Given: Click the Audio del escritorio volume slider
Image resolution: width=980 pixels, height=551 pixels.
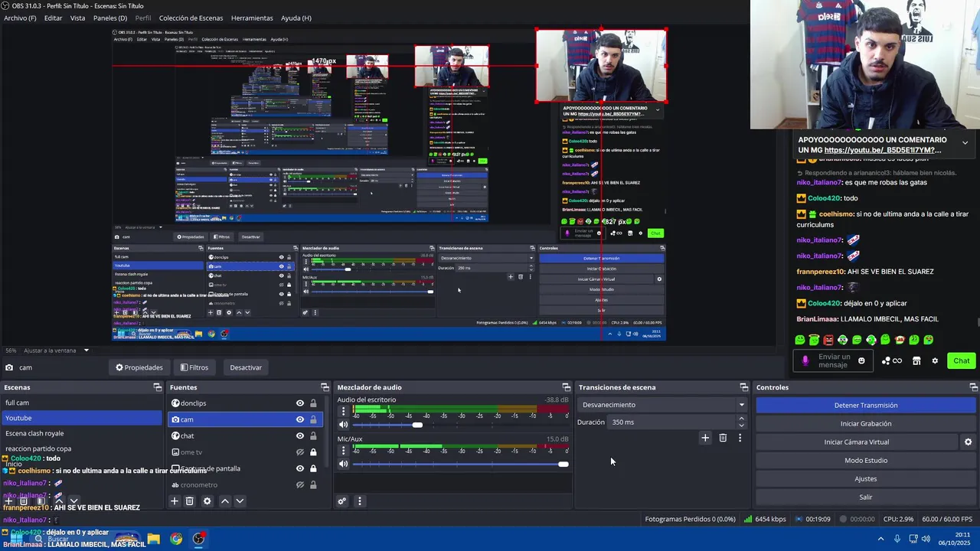Looking at the screenshot, I should point(459,425).
